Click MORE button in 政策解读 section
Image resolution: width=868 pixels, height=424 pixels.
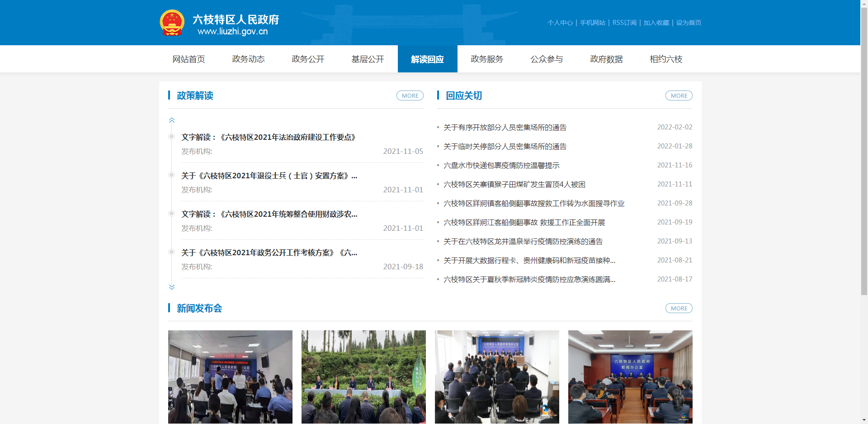410,95
